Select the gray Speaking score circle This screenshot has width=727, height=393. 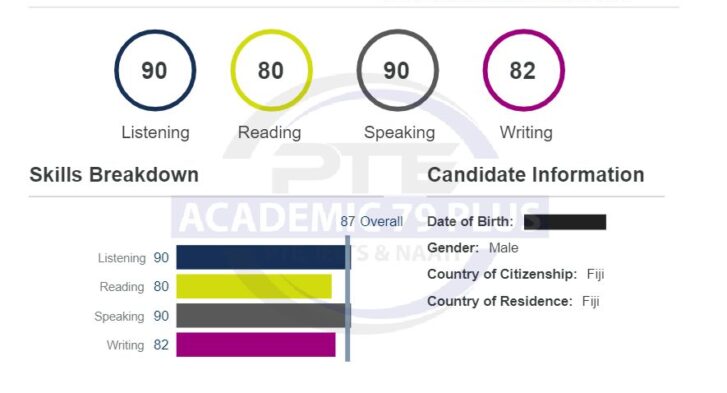coord(397,70)
